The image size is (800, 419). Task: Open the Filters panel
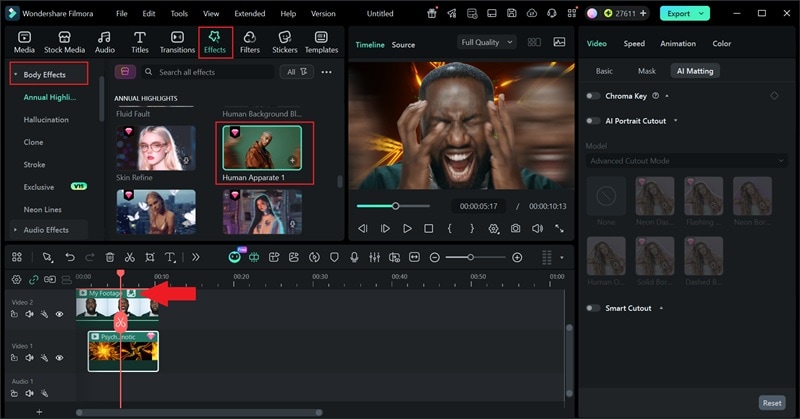click(x=249, y=42)
